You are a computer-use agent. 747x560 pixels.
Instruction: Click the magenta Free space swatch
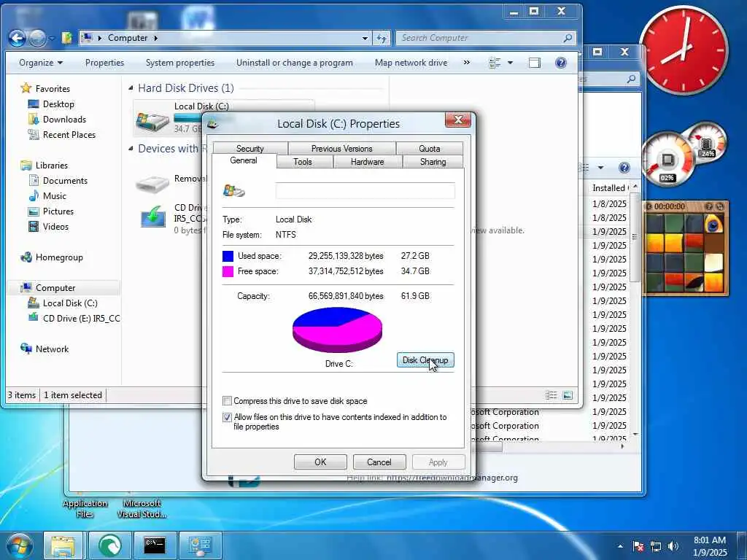(x=228, y=271)
